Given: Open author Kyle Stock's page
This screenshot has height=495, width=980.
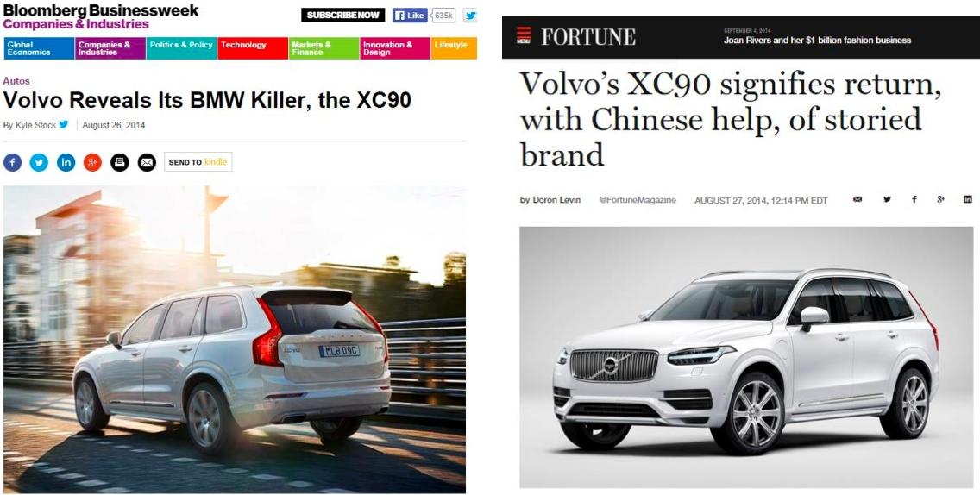Looking at the screenshot, I should (35, 125).
